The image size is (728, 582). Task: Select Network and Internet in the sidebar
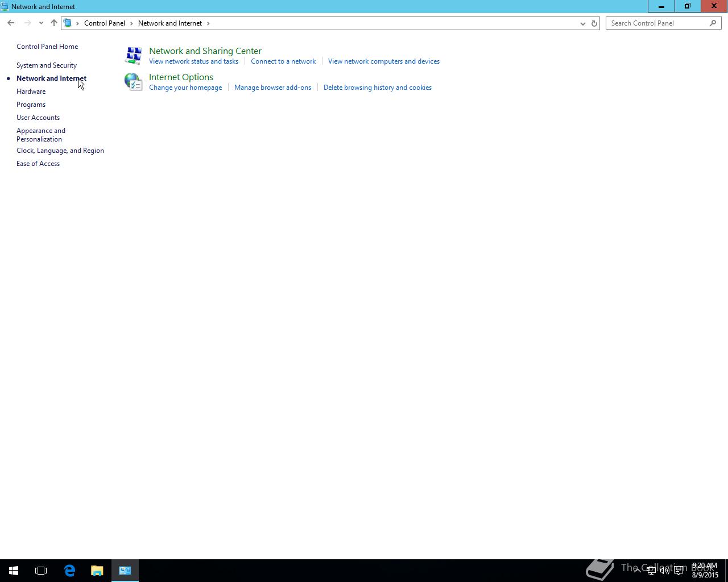[x=51, y=78]
